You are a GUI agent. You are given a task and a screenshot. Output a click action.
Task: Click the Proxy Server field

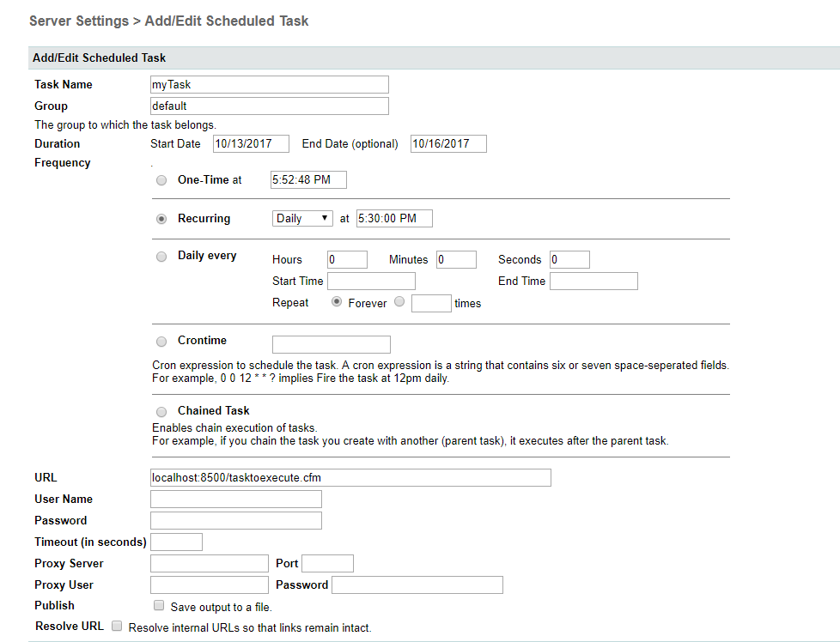[209, 563]
